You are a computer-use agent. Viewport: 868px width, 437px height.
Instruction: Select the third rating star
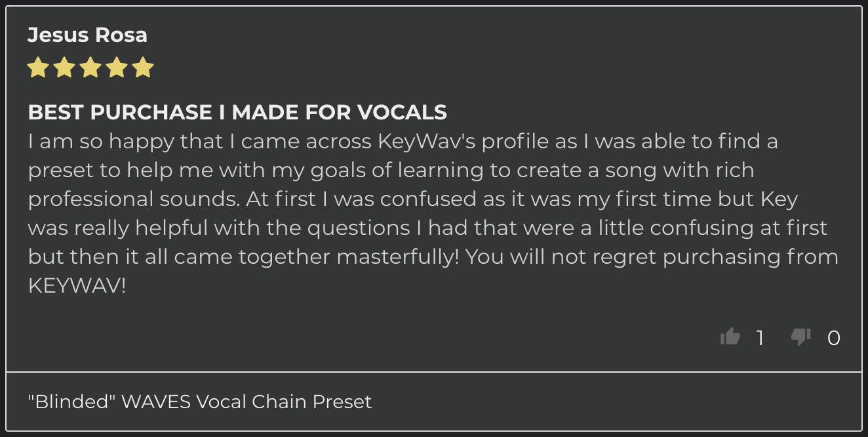point(90,68)
